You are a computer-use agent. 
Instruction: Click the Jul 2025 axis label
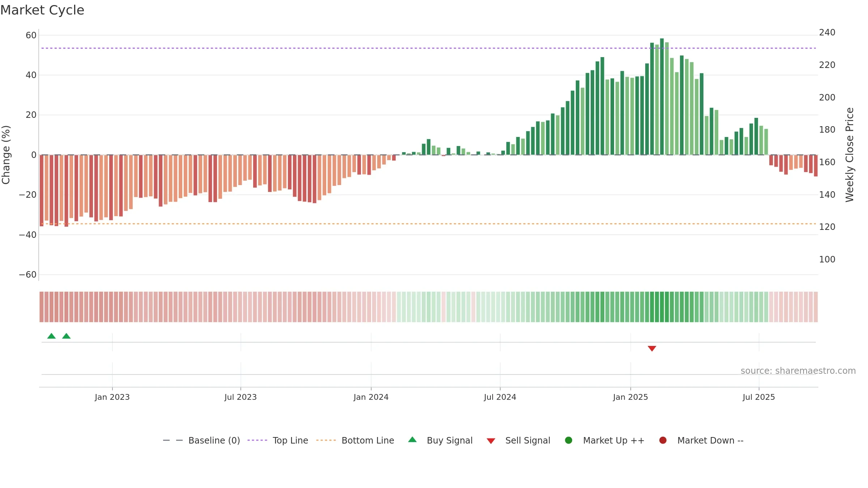(x=759, y=397)
